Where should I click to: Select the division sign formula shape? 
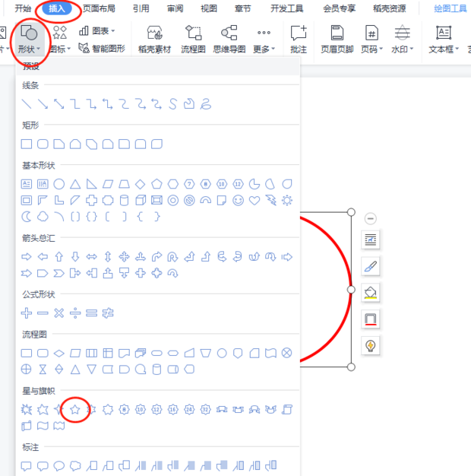point(75,313)
